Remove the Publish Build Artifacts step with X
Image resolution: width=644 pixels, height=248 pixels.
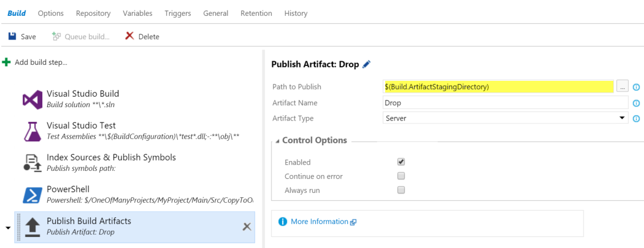pos(247,227)
